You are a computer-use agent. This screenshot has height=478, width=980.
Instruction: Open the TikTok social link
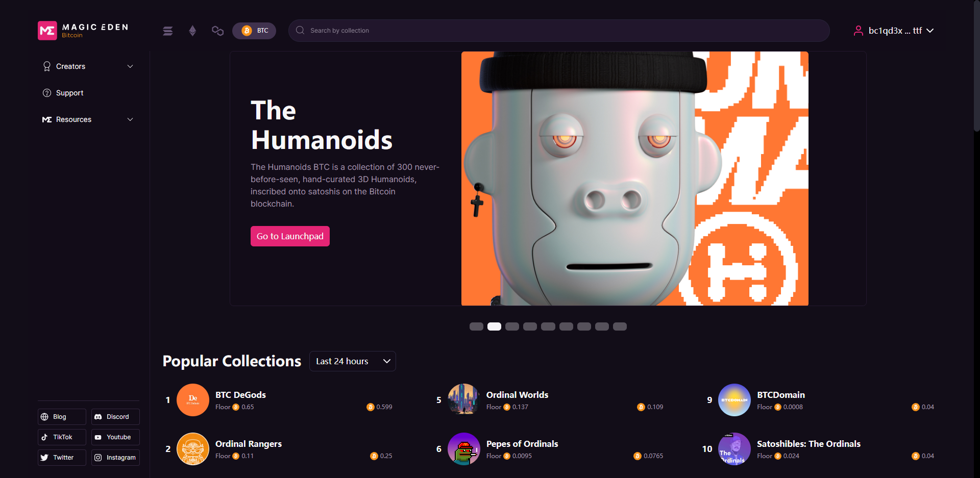[x=62, y=437]
